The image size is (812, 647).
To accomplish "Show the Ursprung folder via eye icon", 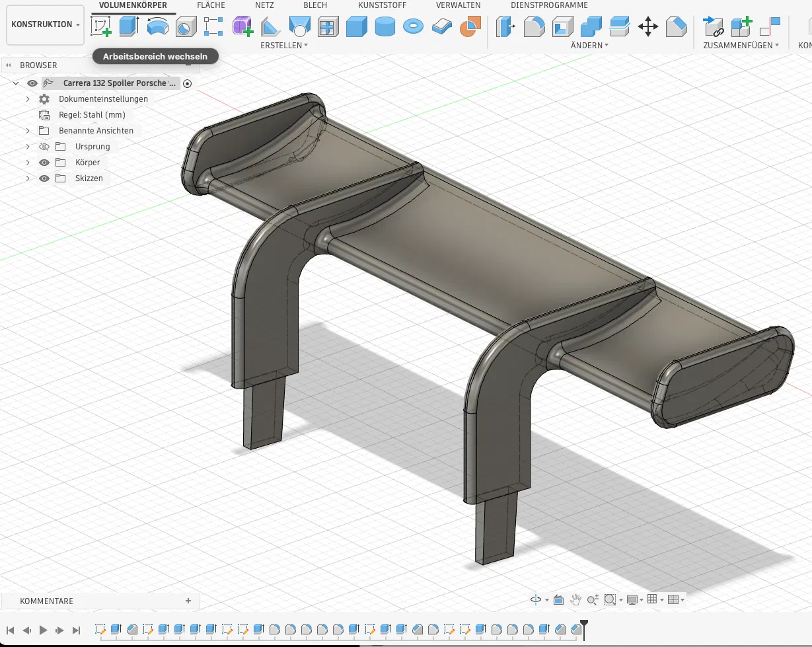I will 44,147.
